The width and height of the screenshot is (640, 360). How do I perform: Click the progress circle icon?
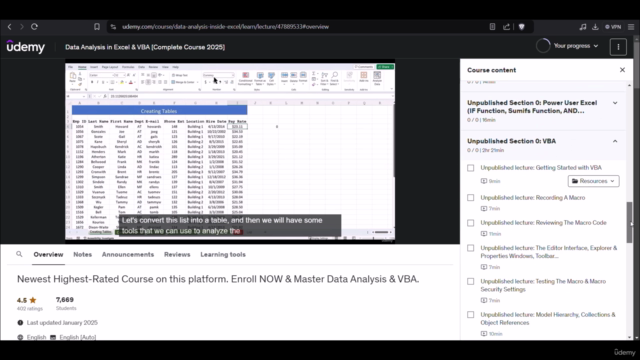543,46
